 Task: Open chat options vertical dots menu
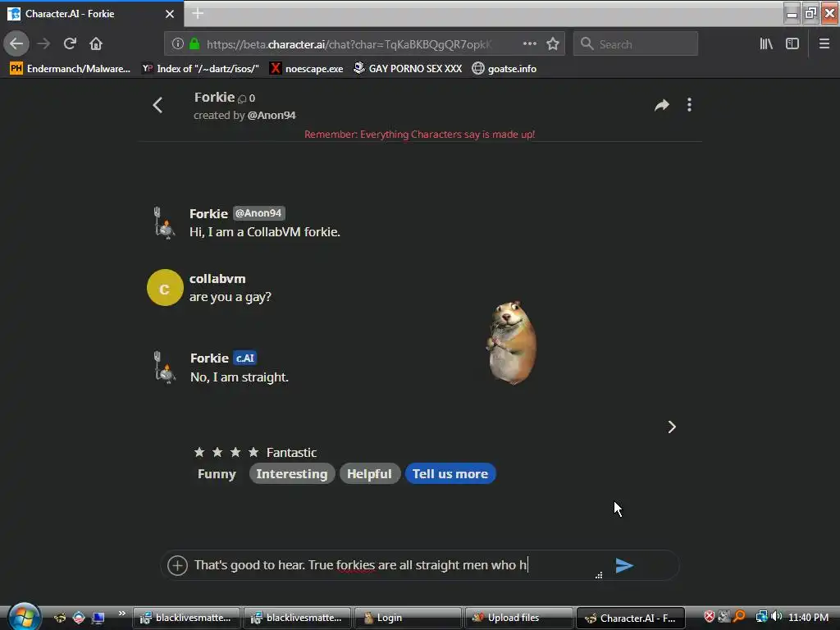click(x=689, y=105)
